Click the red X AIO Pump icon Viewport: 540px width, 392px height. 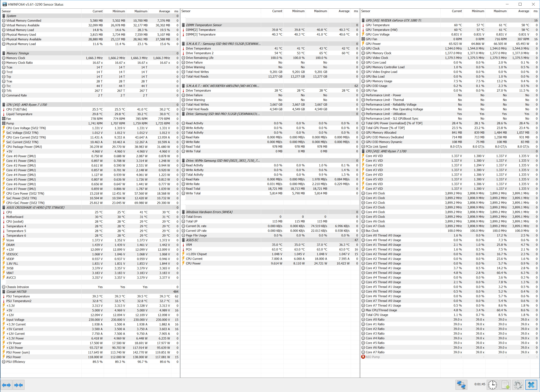[363, 357]
